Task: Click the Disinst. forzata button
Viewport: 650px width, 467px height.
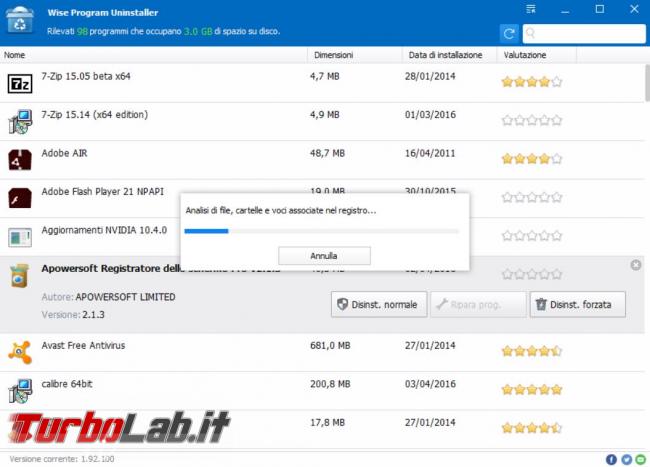Action: 577,305
